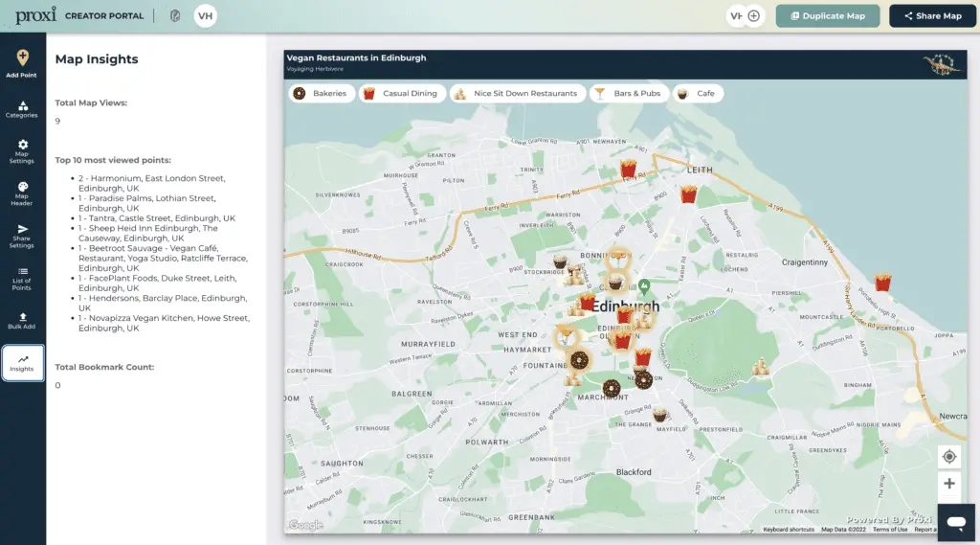Click the Total Bookmark Count label
Viewport: 980px width, 545px height.
[x=104, y=367]
